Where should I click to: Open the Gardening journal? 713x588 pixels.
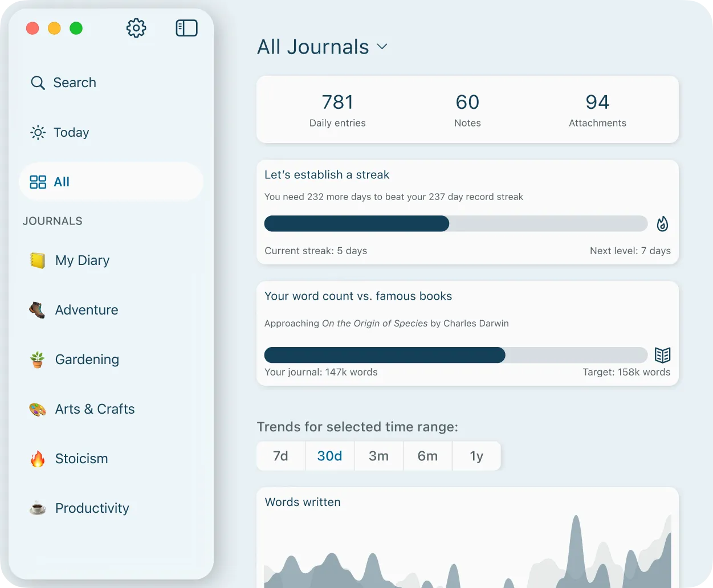point(87,360)
